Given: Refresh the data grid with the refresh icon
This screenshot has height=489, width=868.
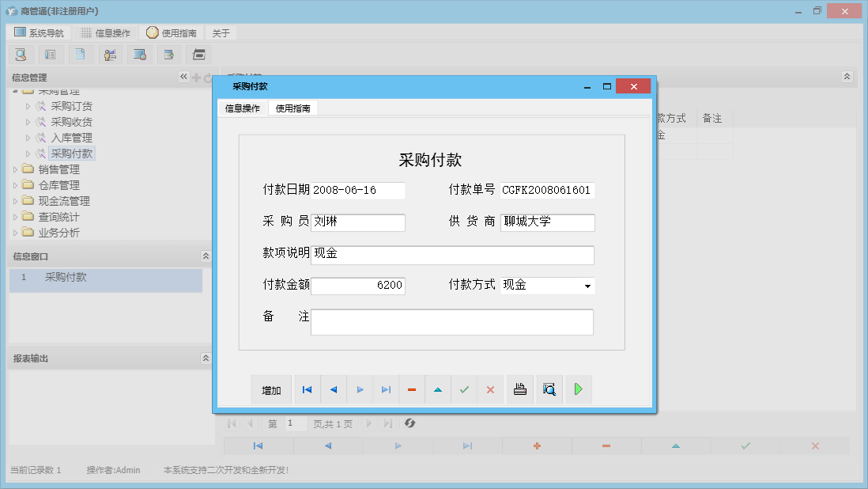Looking at the screenshot, I should coord(409,424).
